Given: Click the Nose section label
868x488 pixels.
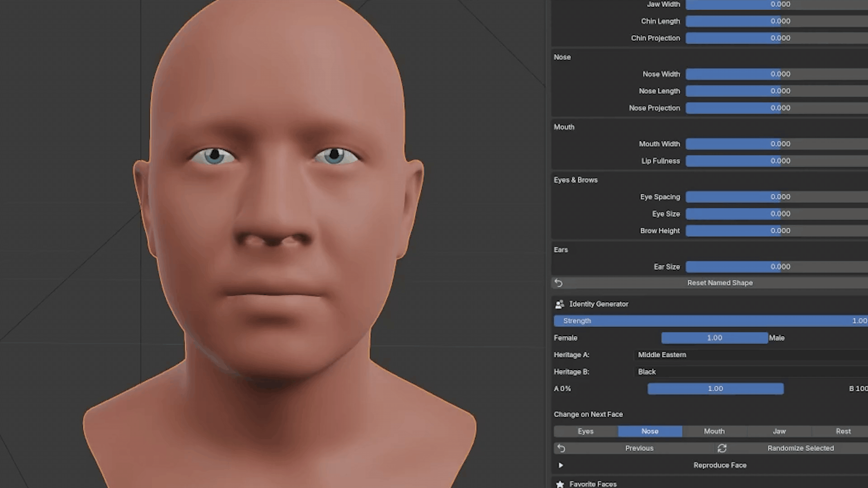Looking at the screenshot, I should [x=562, y=57].
